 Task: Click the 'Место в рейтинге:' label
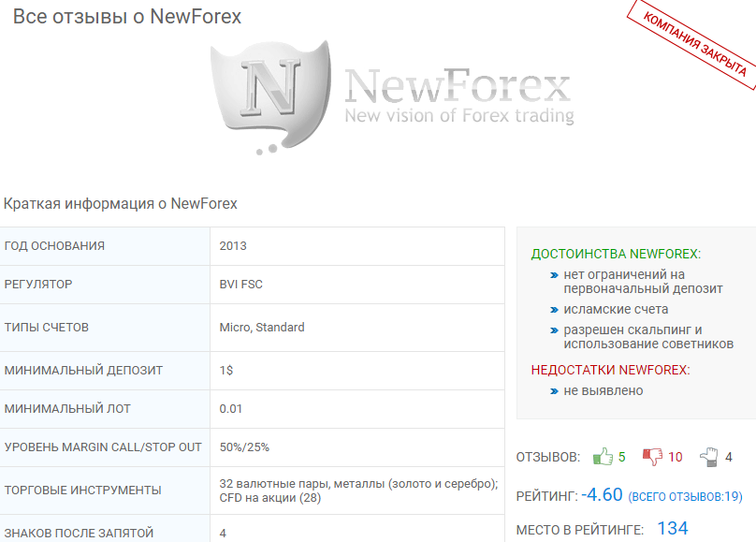click(580, 530)
